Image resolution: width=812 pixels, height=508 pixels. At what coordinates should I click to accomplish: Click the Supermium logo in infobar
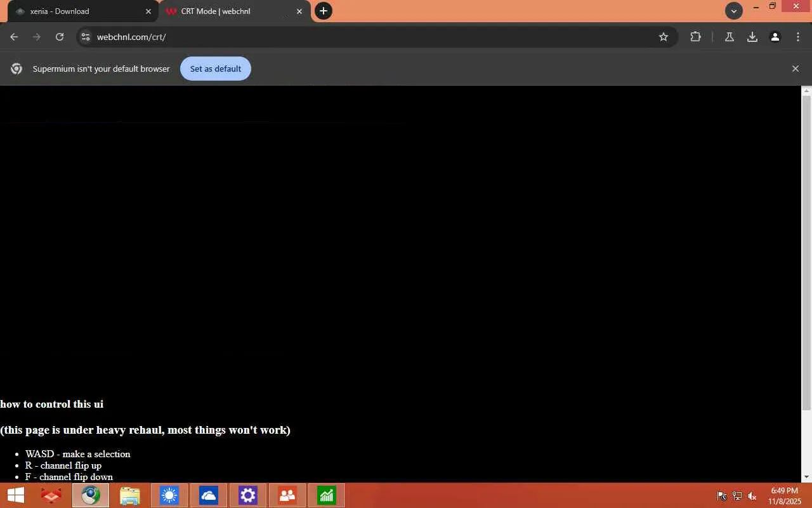pos(16,69)
